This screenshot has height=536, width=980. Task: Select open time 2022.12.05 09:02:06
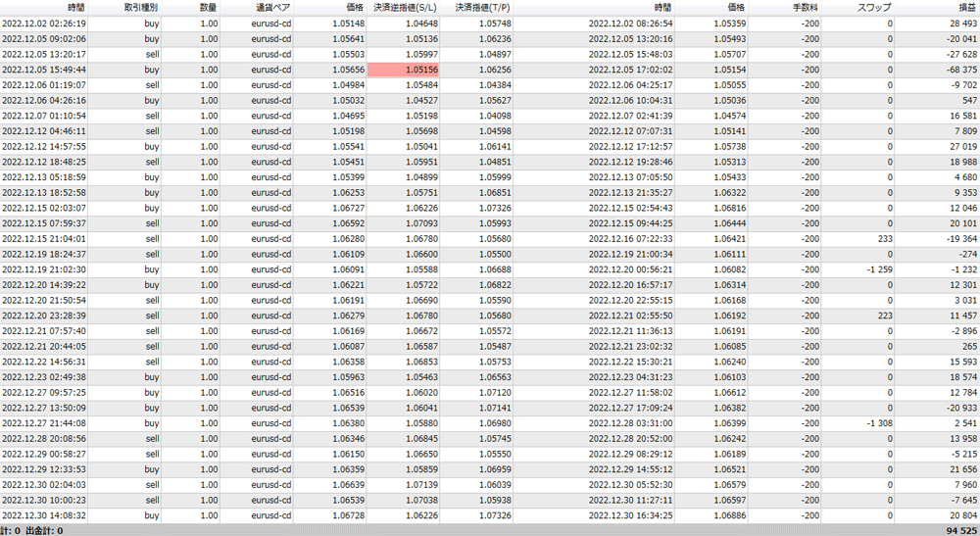pyautogui.click(x=44, y=39)
